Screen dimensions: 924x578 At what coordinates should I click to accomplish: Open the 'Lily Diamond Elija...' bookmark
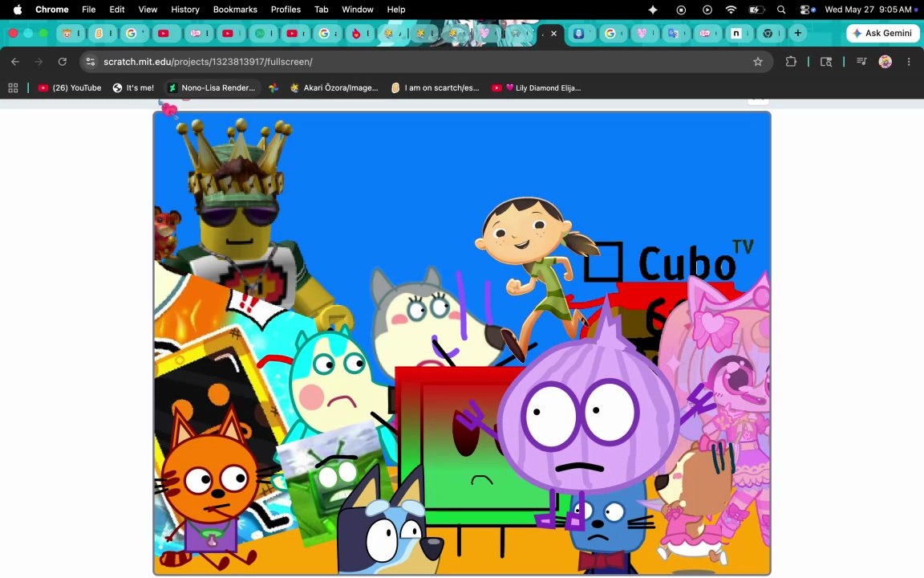[x=537, y=88]
